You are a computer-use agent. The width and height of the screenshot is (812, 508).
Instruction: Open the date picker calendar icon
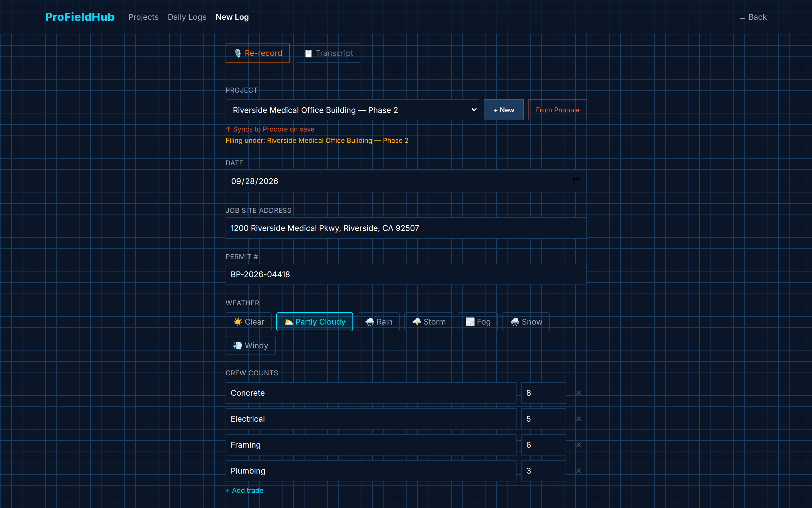576,181
